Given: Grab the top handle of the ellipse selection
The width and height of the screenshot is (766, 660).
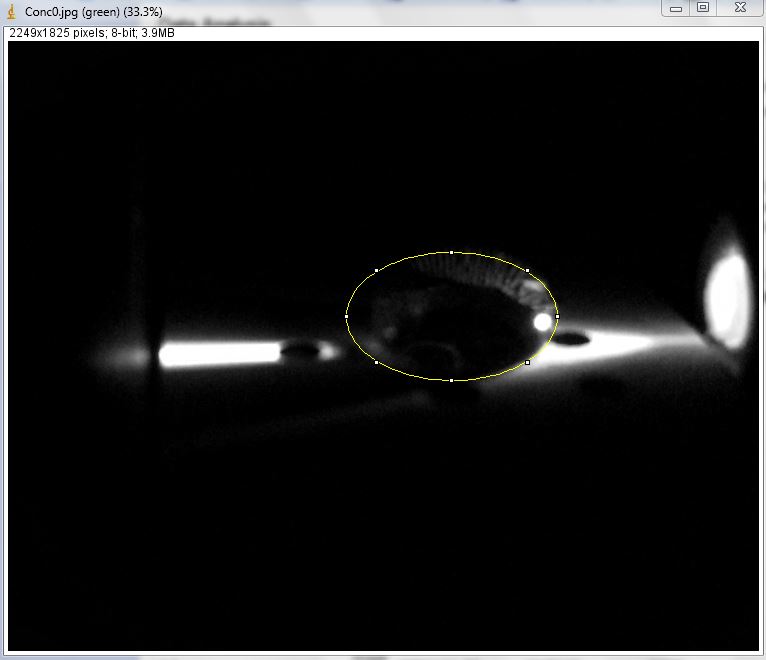Looking at the screenshot, I should pos(452,252).
